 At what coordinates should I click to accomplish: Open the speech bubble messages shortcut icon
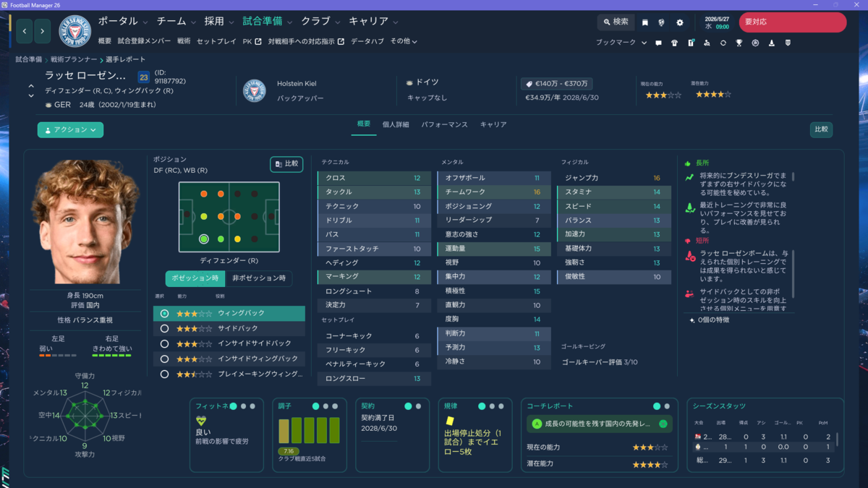pos(658,43)
